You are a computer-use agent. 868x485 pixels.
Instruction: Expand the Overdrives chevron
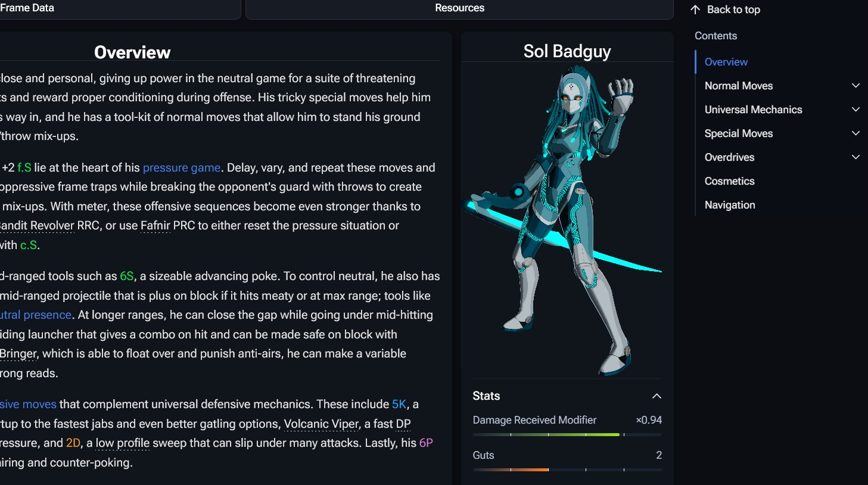pyautogui.click(x=855, y=157)
